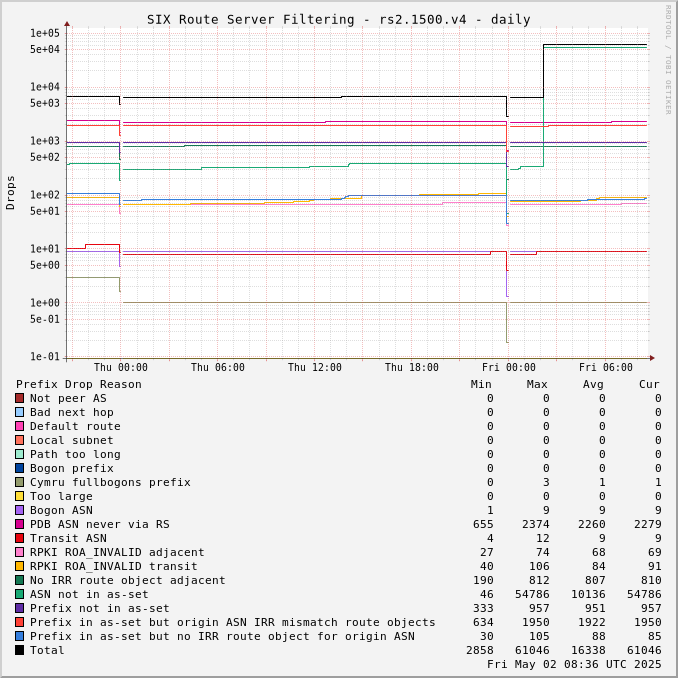Click the Thu 06:00 x-axis label

[217, 368]
